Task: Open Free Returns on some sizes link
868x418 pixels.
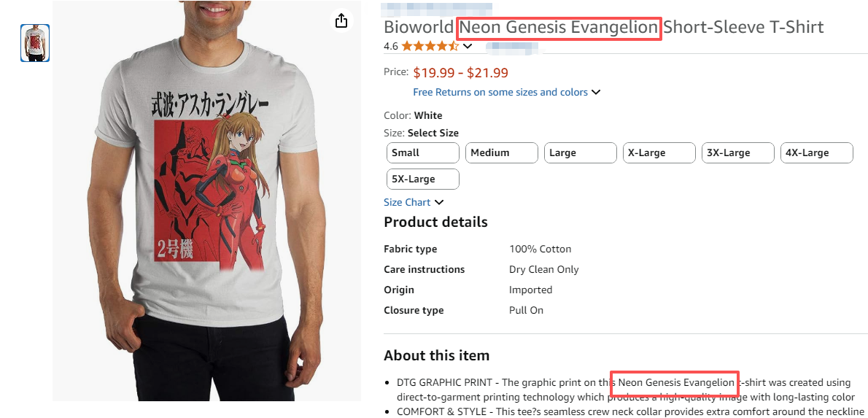Action: [500, 92]
